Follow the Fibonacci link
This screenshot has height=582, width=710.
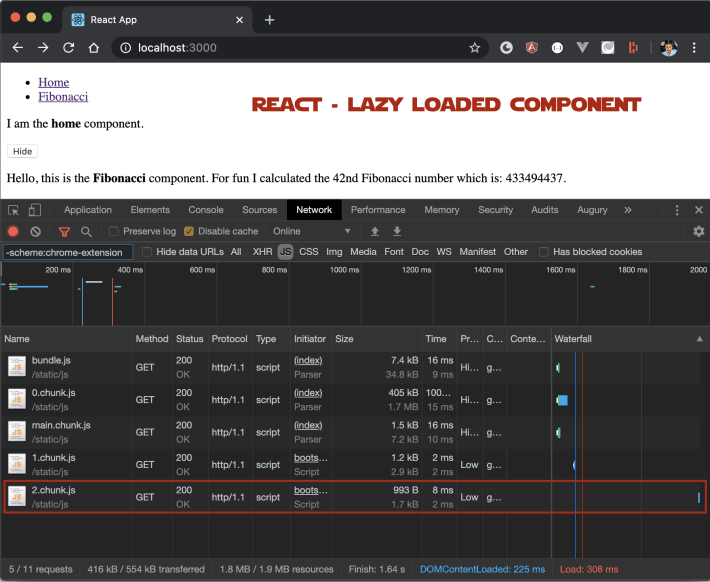point(63,96)
